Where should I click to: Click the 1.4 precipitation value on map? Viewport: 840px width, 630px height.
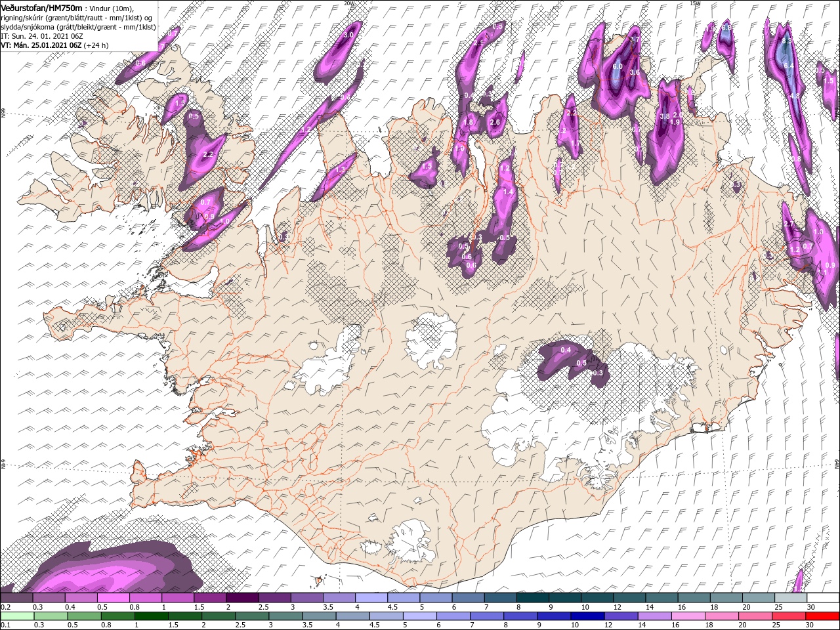point(507,192)
